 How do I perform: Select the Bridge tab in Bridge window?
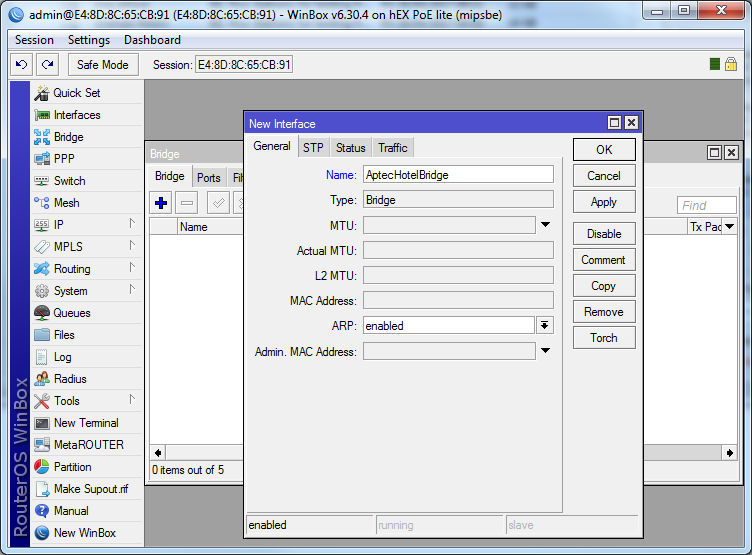(170, 177)
